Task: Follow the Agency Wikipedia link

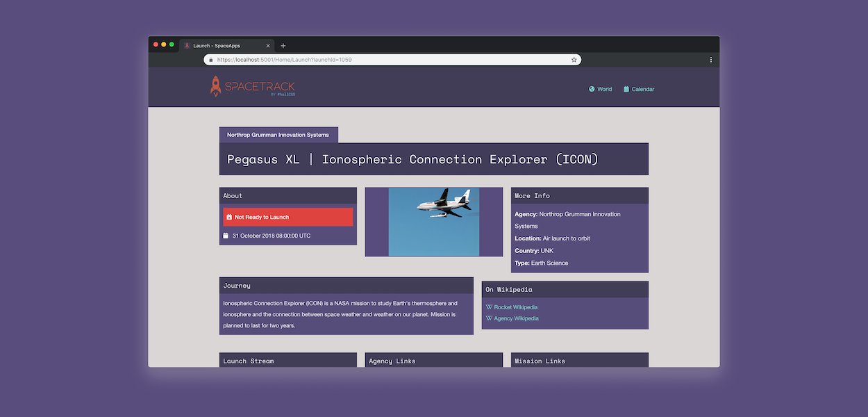Action: (516, 318)
